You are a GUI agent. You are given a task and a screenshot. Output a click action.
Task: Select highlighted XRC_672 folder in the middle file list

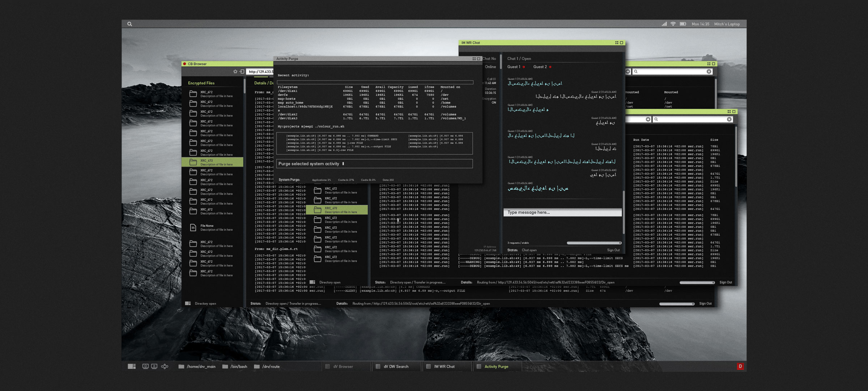coord(337,210)
